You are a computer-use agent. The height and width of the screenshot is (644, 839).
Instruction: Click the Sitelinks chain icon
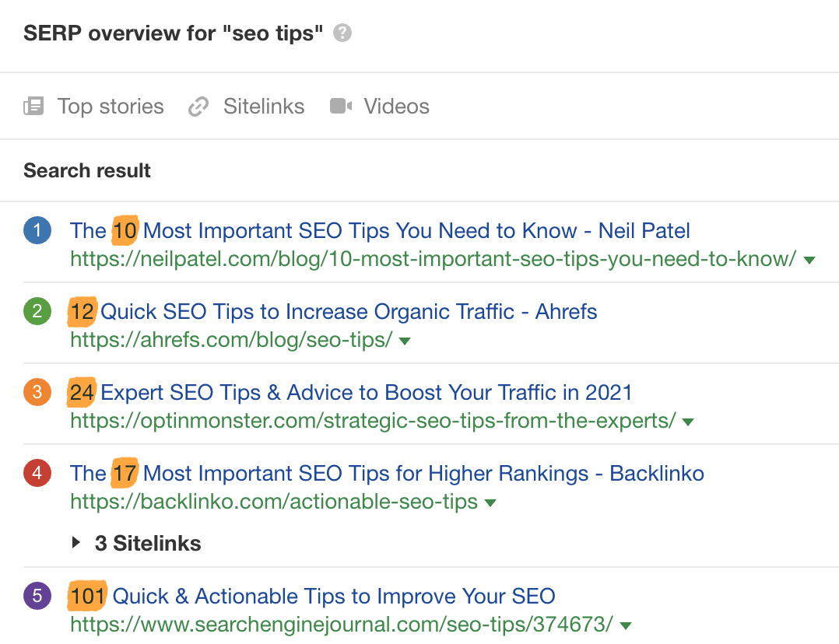coord(199,106)
